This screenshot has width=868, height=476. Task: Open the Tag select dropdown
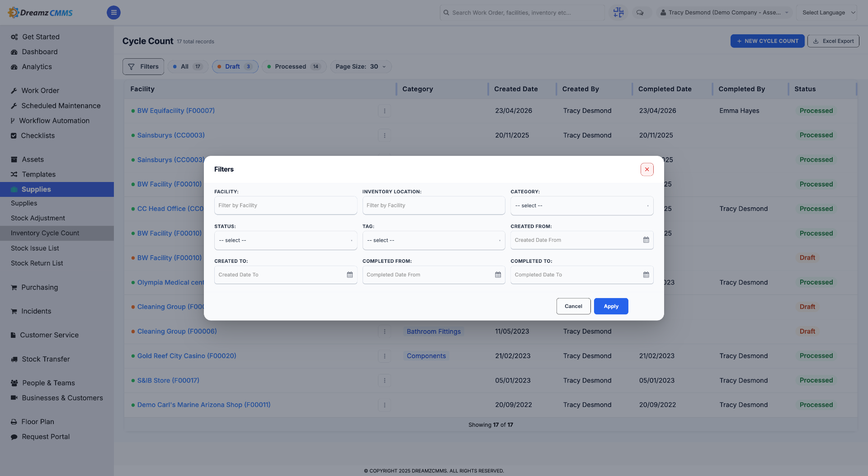pyautogui.click(x=434, y=240)
